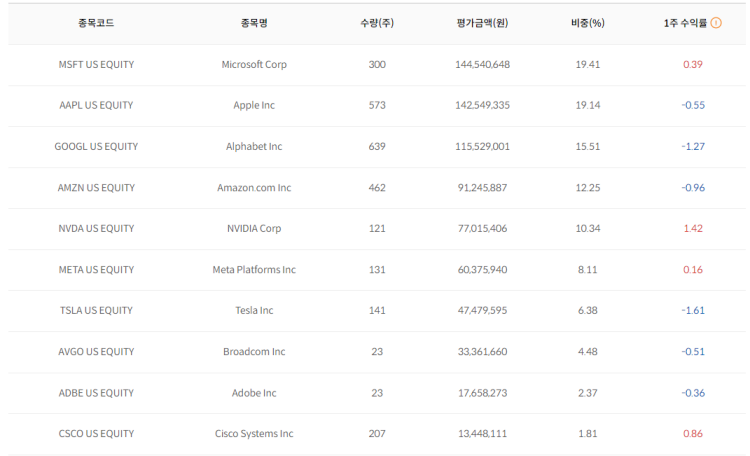Click MSFT US EQUITY code cell

click(x=96, y=65)
